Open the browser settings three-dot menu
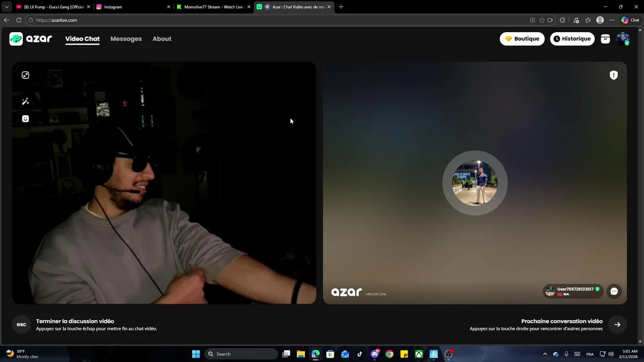 tap(612, 20)
